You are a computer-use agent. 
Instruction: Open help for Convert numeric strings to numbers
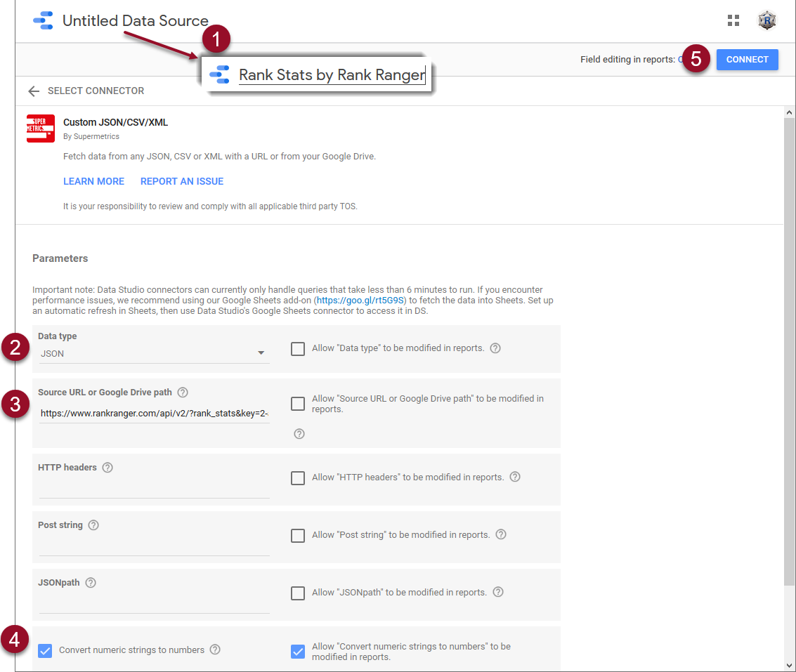click(215, 650)
